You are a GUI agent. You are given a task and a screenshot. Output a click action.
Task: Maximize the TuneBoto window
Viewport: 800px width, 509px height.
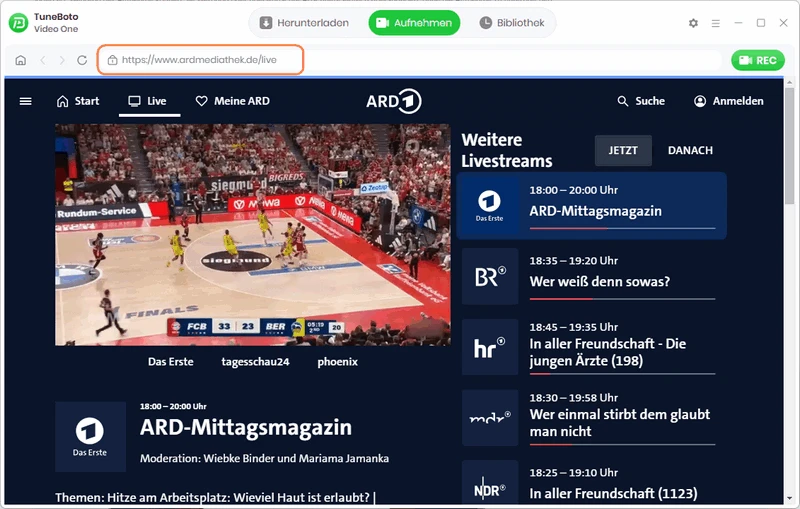coord(761,23)
